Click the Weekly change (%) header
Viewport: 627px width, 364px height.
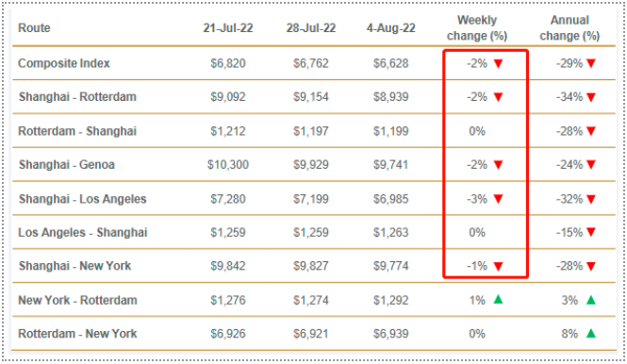pyautogui.click(x=477, y=28)
